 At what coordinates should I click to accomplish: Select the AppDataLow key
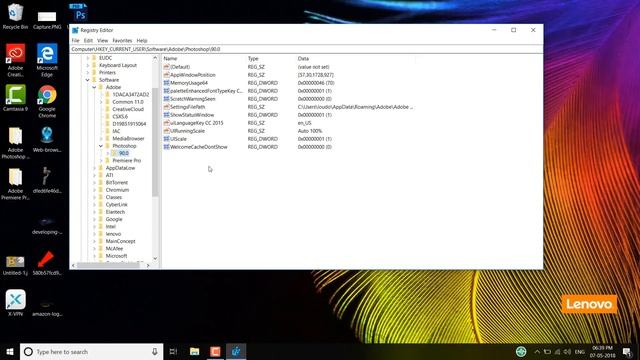[x=120, y=168]
